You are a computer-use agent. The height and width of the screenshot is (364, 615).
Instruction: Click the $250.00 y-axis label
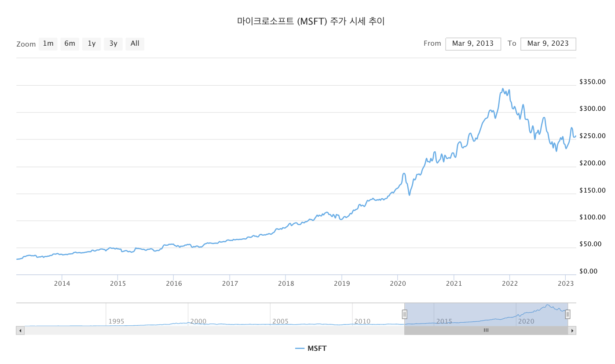click(x=593, y=136)
